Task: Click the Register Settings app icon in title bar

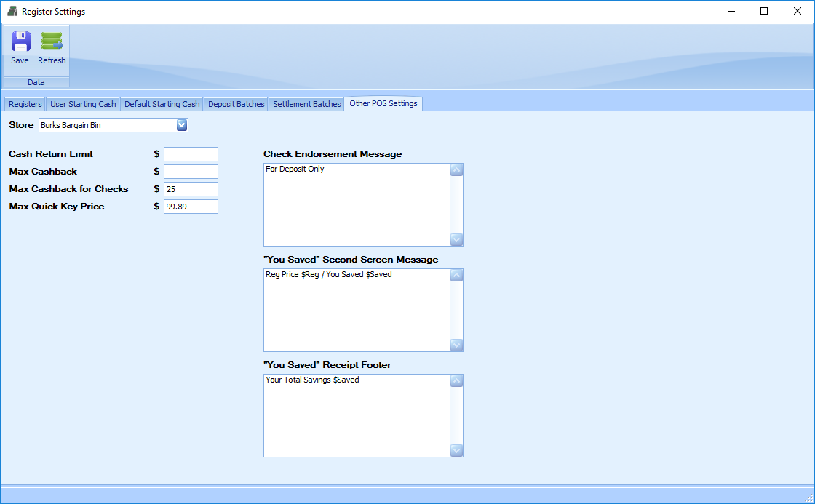Action: tap(12, 12)
